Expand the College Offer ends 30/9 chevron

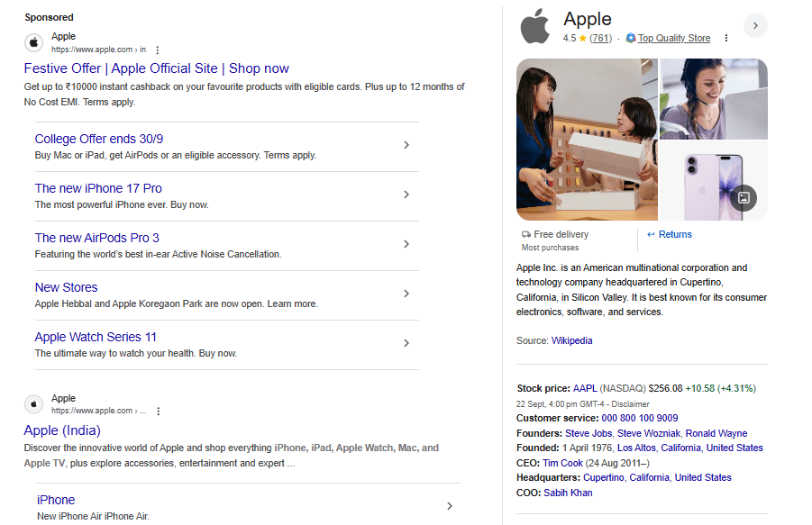click(x=406, y=146)
